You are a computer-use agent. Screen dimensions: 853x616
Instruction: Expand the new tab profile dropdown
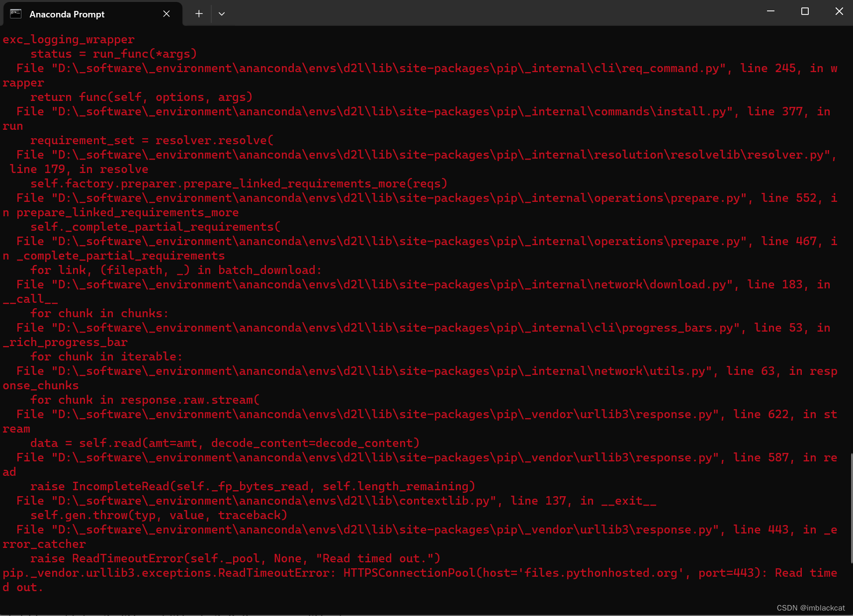point(222,14)
